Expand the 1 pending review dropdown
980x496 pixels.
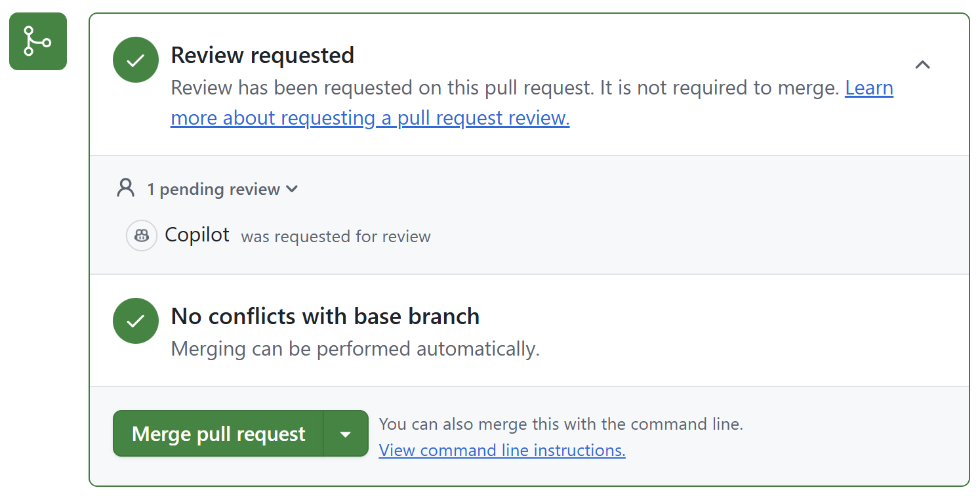point(292,189)
